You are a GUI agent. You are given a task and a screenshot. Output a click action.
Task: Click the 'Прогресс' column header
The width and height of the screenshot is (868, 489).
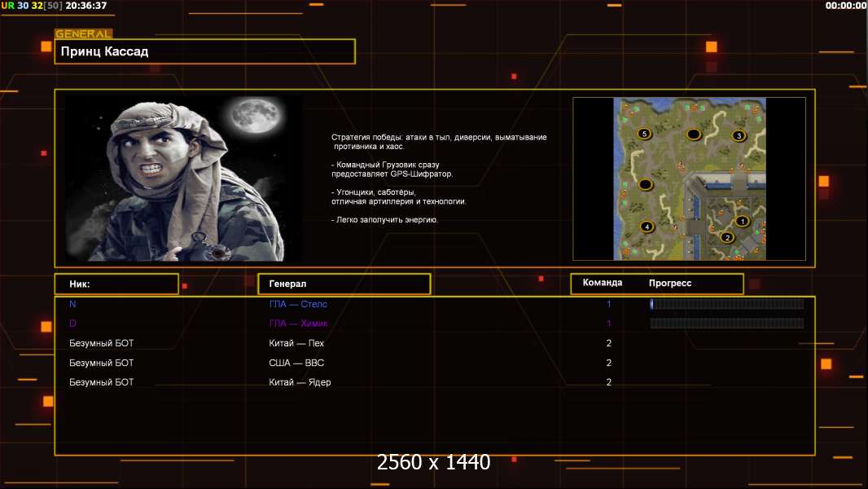coord(670,283)
